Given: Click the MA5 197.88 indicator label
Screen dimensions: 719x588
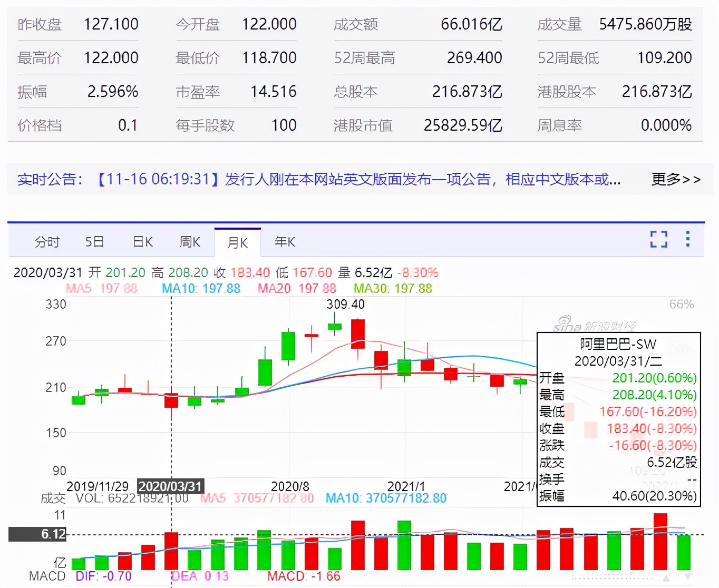Looking at the screenshot, I should coord(101,288).
